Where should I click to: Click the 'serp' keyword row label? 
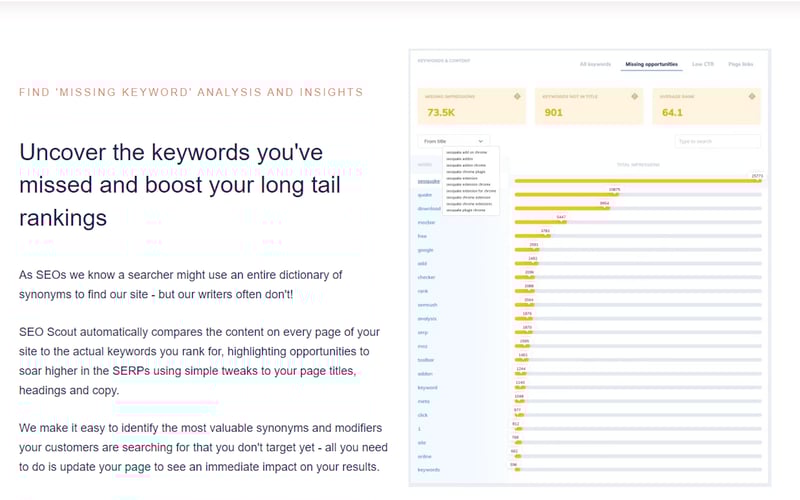[422, 332]
